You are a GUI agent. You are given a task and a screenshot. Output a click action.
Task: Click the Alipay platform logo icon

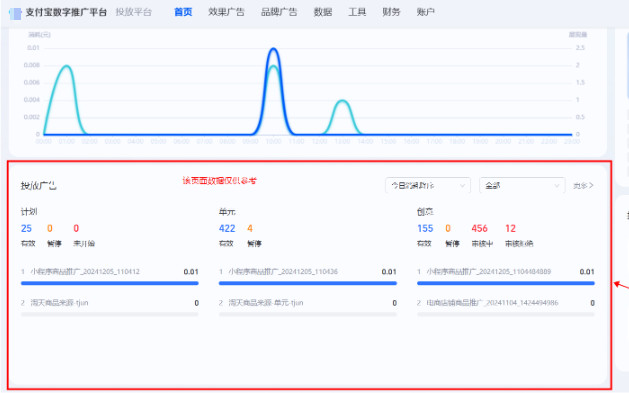coord(15,13)
